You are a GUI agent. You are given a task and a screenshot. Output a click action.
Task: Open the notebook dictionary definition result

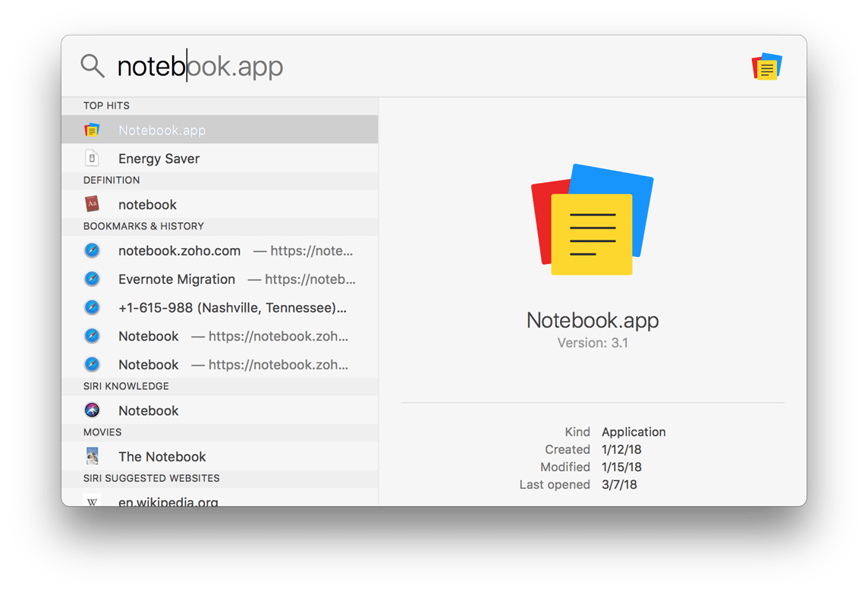coord(220,204)
